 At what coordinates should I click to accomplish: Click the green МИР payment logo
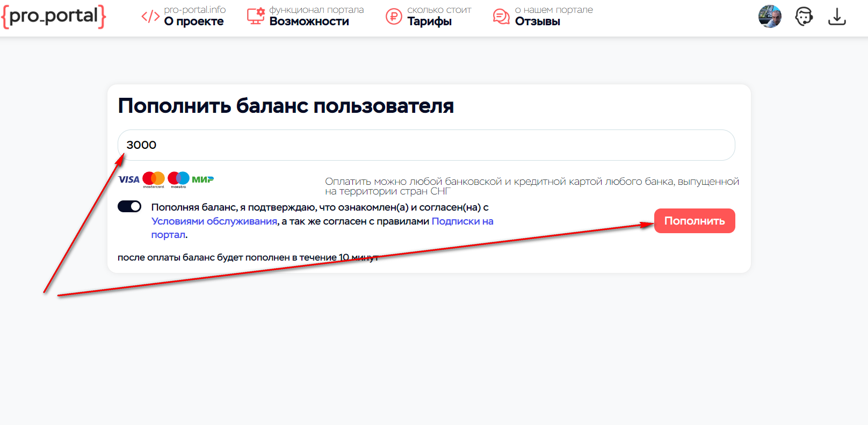coord(202,179)
